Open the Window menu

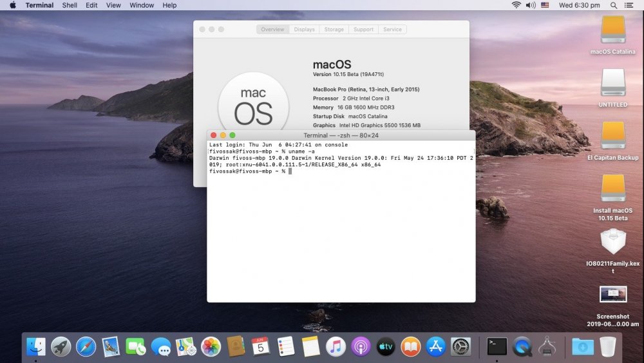142,5
